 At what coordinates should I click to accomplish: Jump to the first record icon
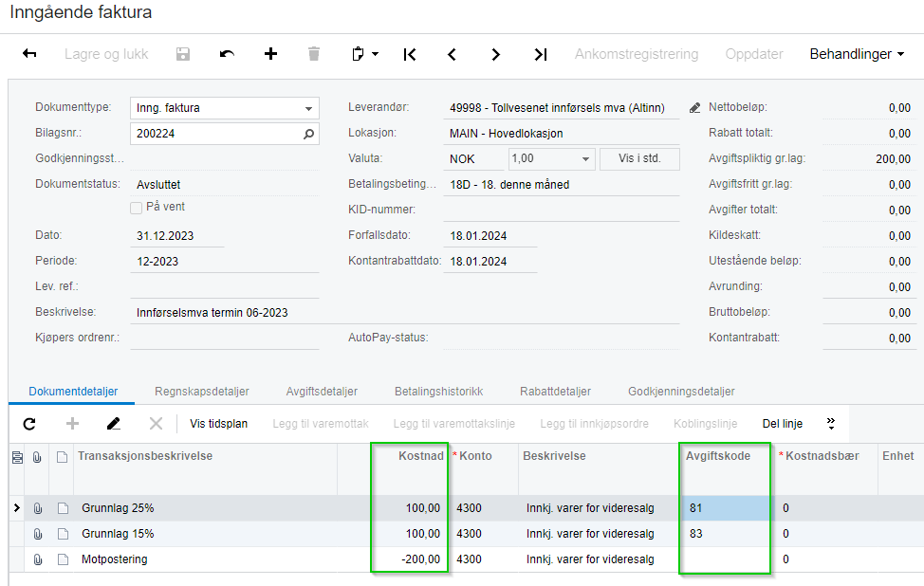pos(410,55)
